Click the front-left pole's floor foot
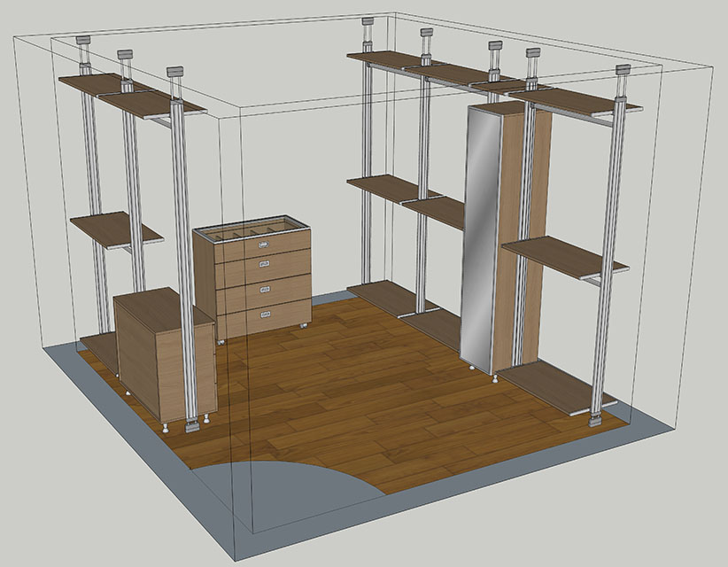728x567 pixels. point(192,426)
